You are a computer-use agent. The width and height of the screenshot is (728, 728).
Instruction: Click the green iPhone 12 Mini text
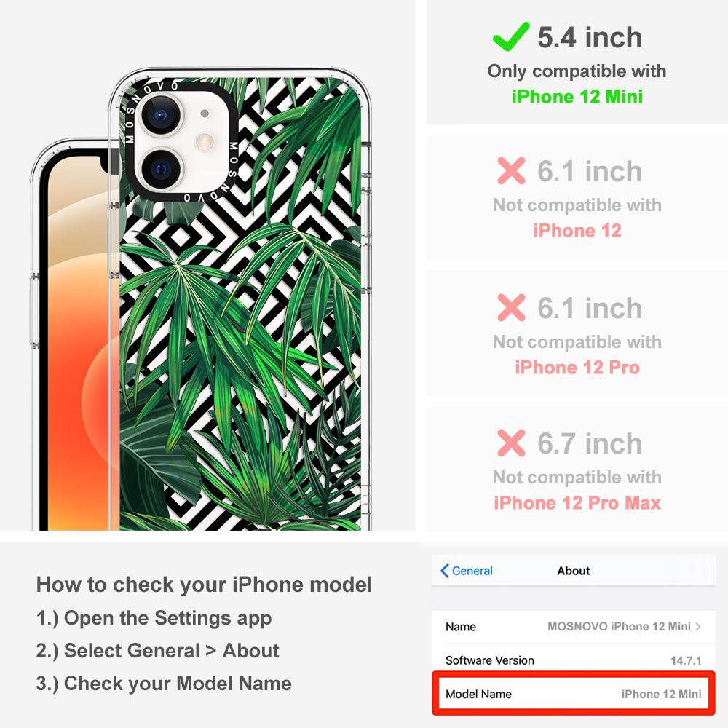tap(577, 97)
